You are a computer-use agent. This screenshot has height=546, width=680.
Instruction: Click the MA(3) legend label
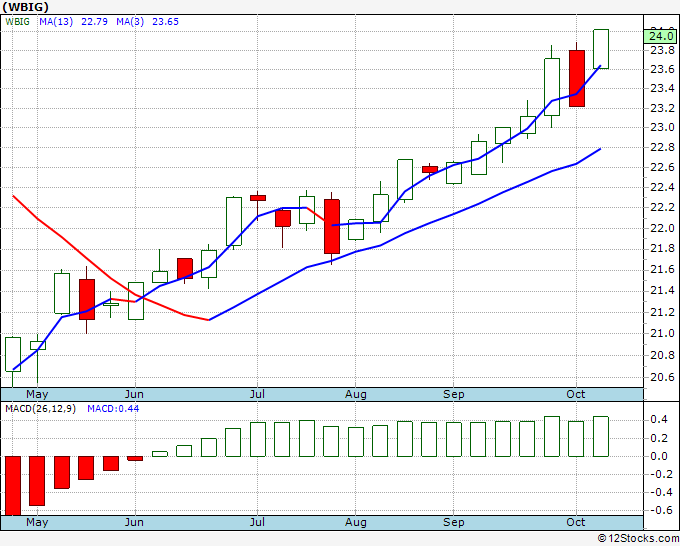(130, 22)
